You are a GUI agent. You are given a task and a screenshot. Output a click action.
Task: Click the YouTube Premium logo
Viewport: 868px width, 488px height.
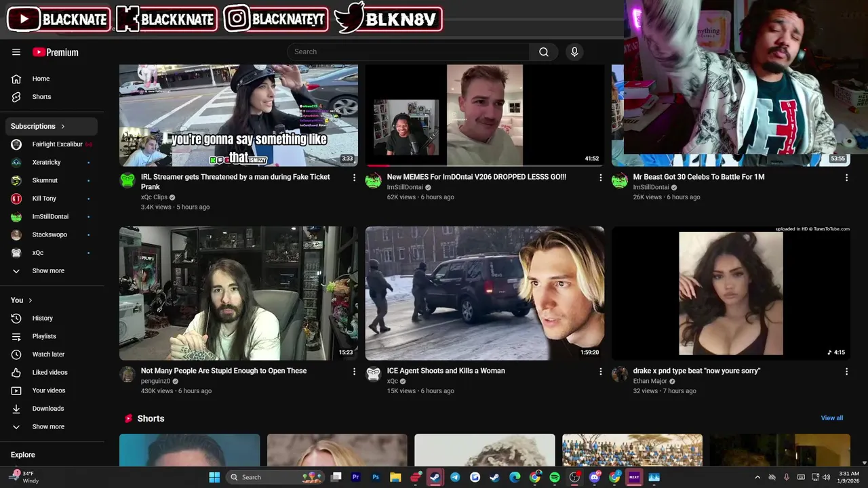[x=56, y=52]
